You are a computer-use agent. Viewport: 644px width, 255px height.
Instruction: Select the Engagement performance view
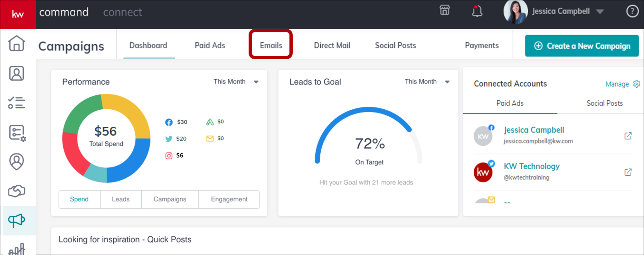click(229, 199)
